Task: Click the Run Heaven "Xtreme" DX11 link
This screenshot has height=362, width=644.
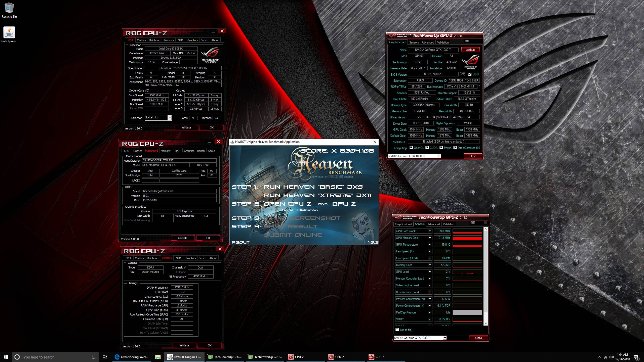Action: [x=317, y=195]
